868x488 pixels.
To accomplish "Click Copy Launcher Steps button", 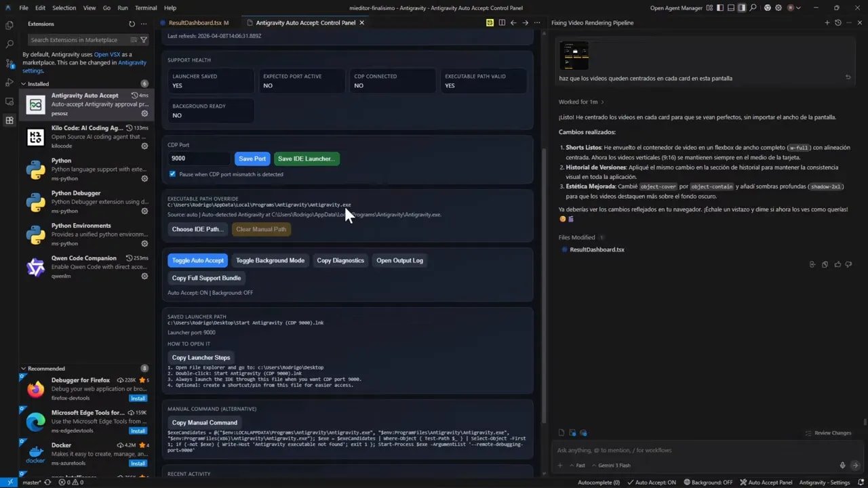I will (x=201, y=357).
